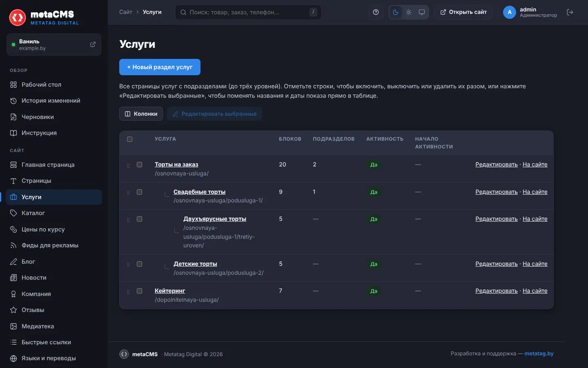The image size is (588, 368).
Task: Click drag handle of Свадебные торты row
Action: click(128, 193)
